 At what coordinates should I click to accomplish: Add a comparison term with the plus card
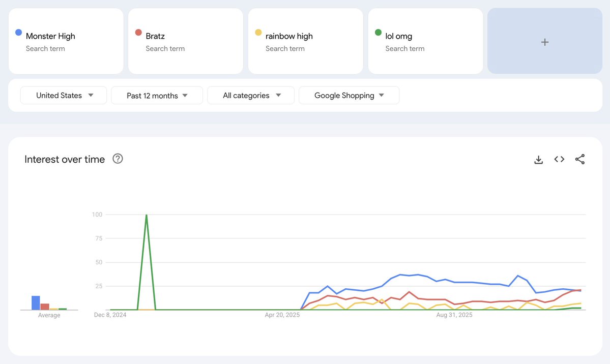(x=545, y=41)
